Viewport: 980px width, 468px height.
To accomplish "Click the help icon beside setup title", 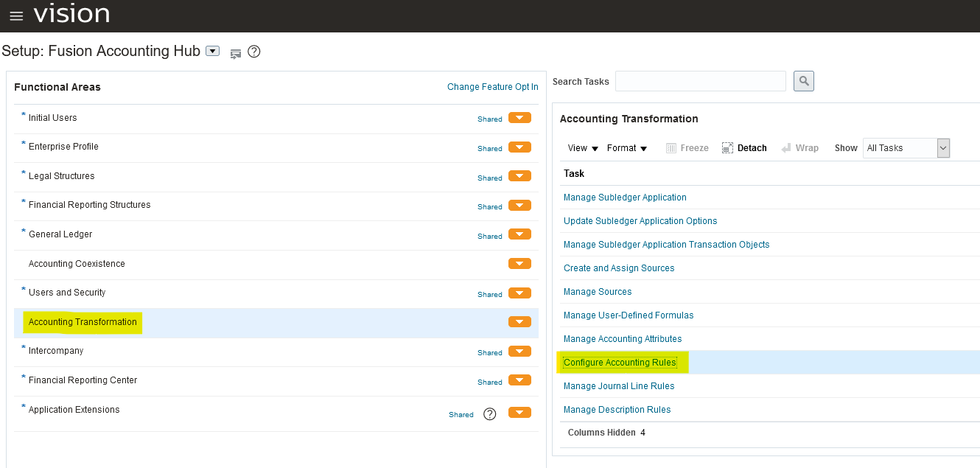I will pos(254,52).
